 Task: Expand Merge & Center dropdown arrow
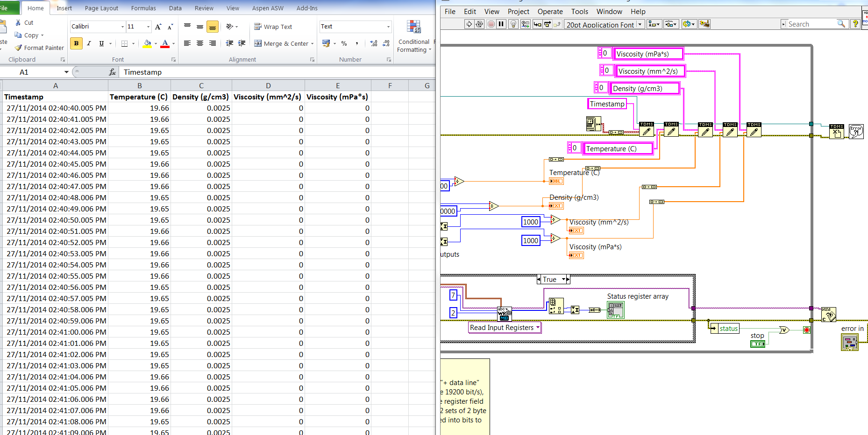click(312, 44)
